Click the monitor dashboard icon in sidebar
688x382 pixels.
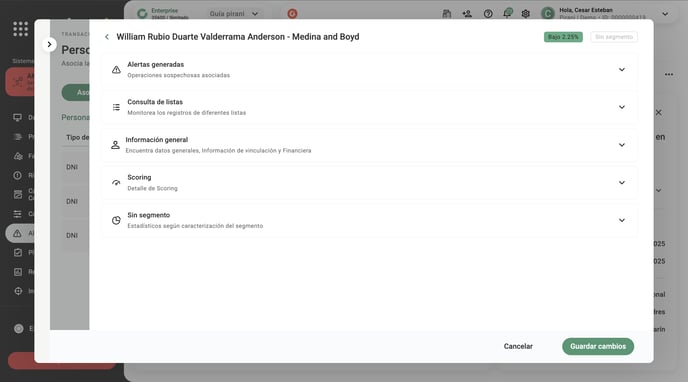point(18,118)
